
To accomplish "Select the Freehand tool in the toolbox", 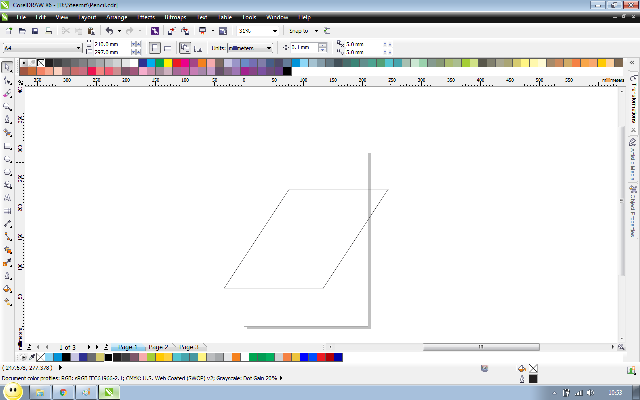I will coord(7,120).
